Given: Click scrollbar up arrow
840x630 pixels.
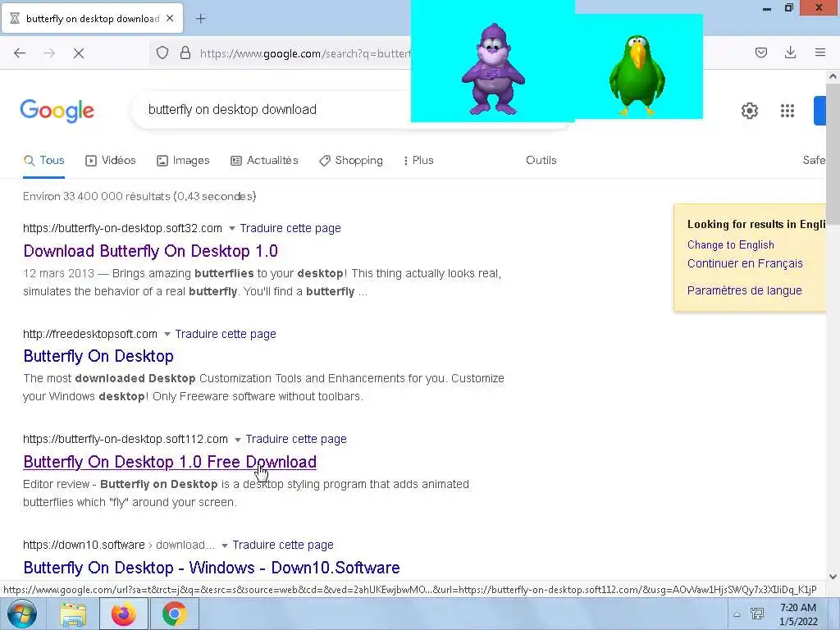Looking at the screenshot, I should point(833,76).
